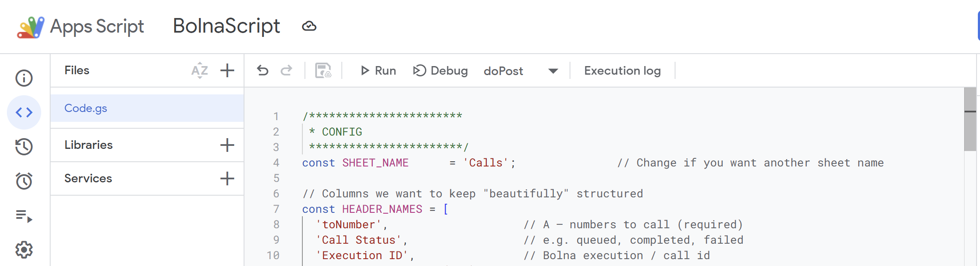Click the SHEET_NAME constant in code
Viewport: 980px width, 266px height.
coord(375,163)
